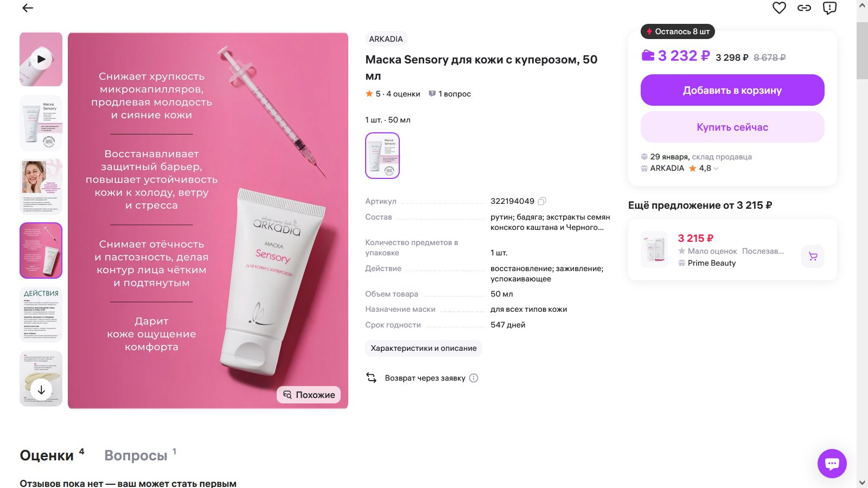
Task: Copy article number 322194049 with copy icon
Action: (x=543, y=201)
